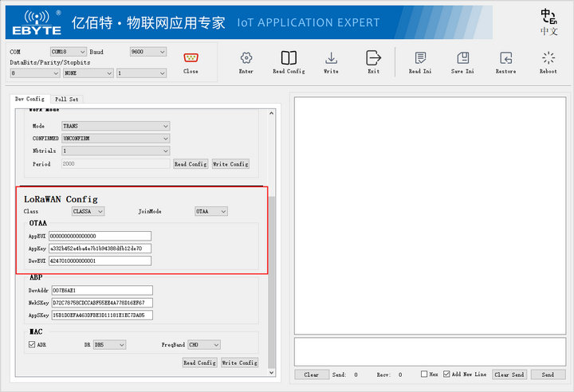Screen dimensions: 574x392
Task: Click the AppKey input field
Action: pyautogui.click(x=100, y=249)
